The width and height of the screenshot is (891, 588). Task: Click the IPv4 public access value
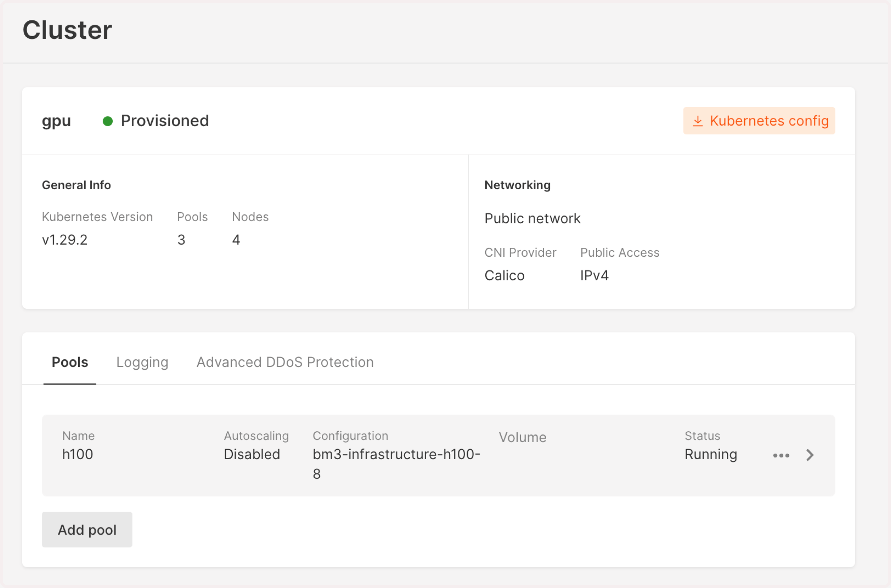click(x=594, y=275)
